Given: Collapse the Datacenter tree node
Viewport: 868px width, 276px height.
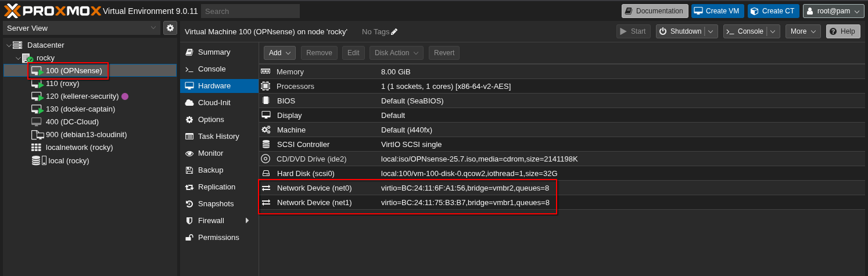Looking at the screenshot, I should click(9, 45).
